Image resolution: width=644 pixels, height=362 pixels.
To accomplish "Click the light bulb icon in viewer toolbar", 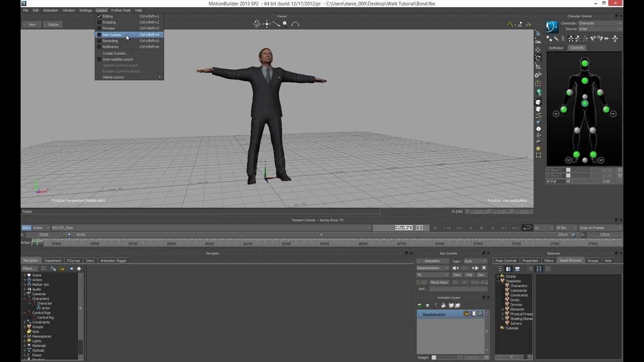I will 538,149.
